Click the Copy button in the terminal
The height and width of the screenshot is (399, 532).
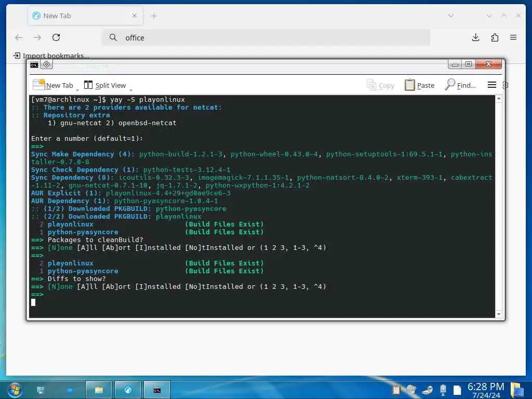(380, 85)
